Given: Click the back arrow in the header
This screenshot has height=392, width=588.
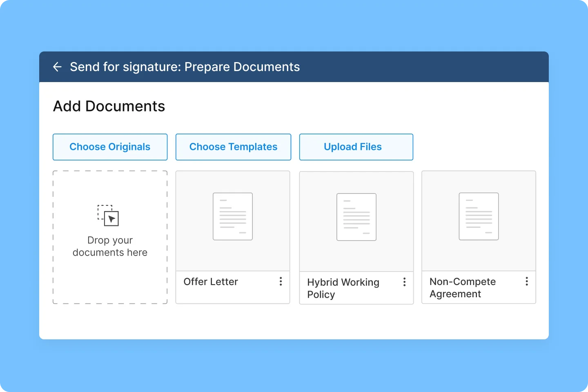Looking at the screenshot, I should pyautogui.click(x=57, y=67).
